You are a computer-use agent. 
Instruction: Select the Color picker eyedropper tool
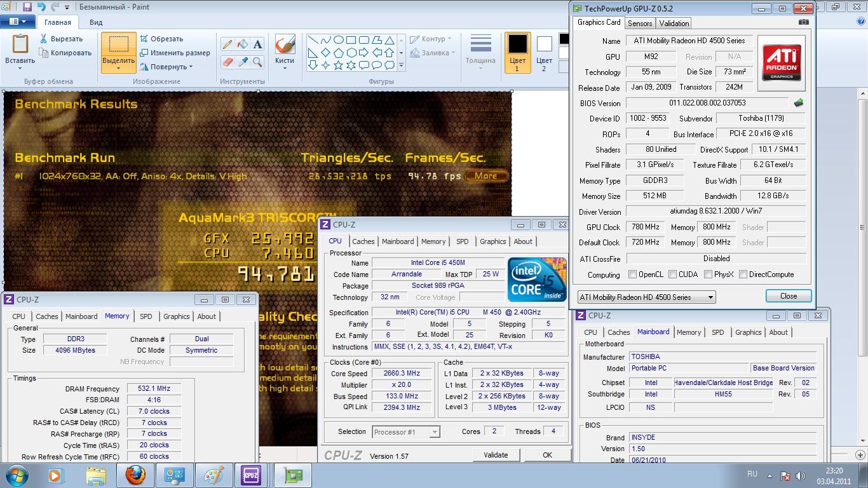click(243, 62)
